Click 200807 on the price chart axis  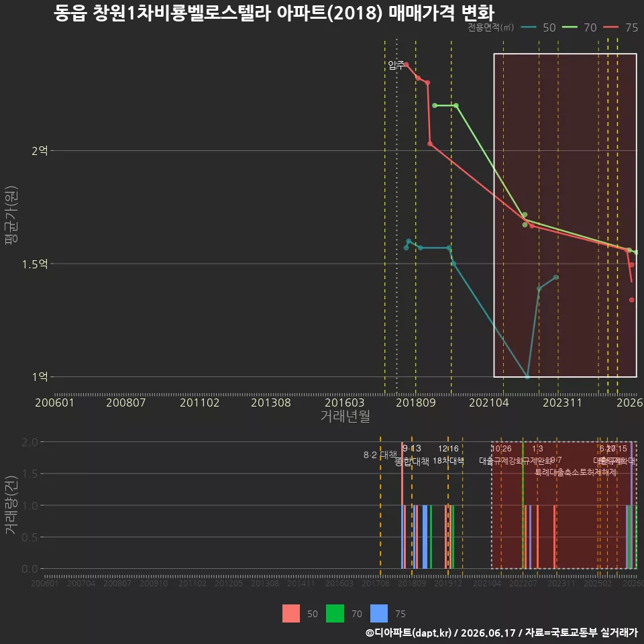pos(126,402)
